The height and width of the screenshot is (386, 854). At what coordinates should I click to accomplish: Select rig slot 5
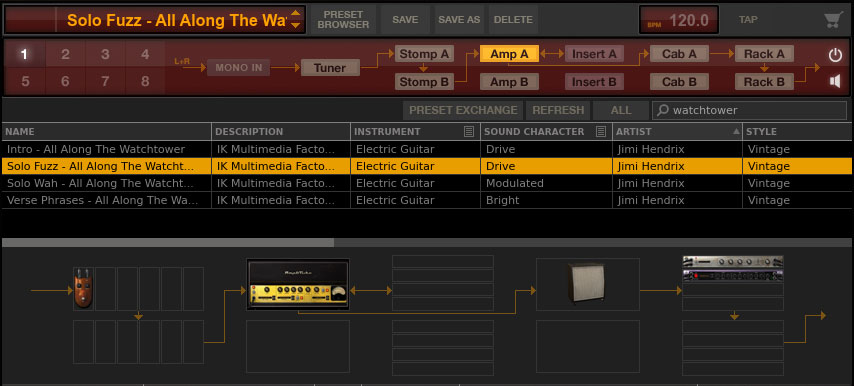click(25, 82)
